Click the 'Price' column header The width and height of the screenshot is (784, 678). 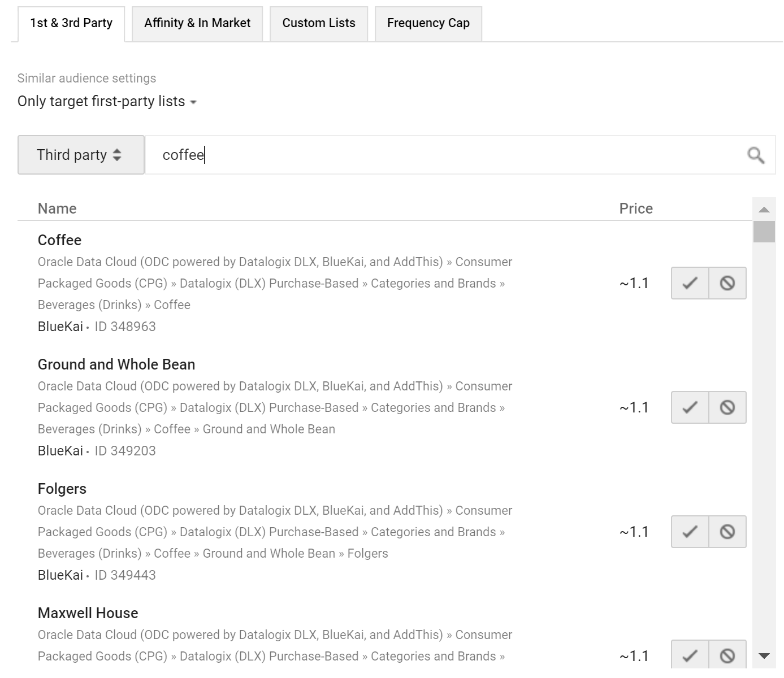click(636, 208)
